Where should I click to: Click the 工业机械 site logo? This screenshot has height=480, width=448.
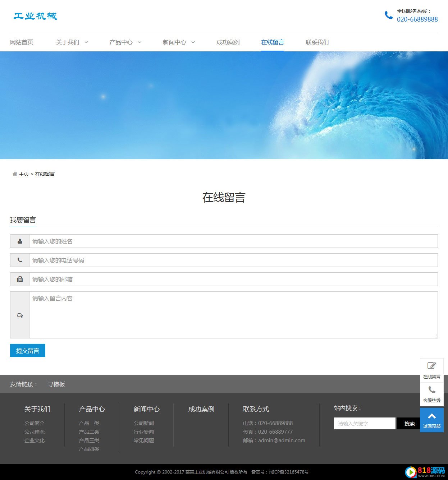[x=35, y=16]
